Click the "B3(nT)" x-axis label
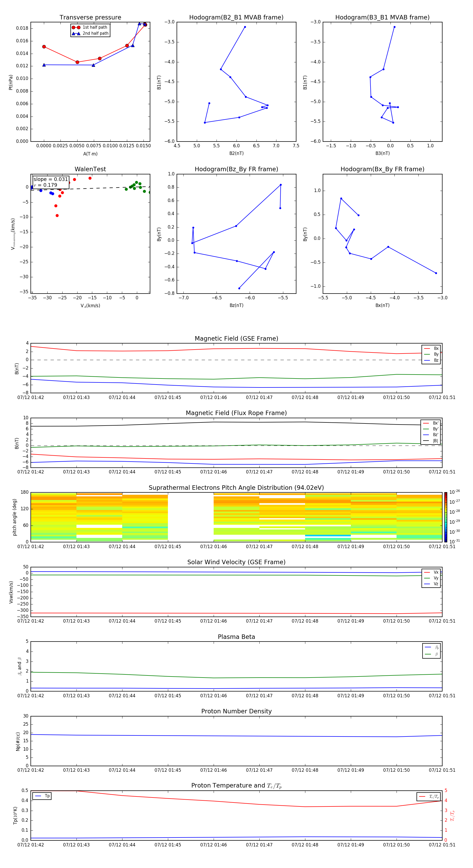 coord(382,153)
